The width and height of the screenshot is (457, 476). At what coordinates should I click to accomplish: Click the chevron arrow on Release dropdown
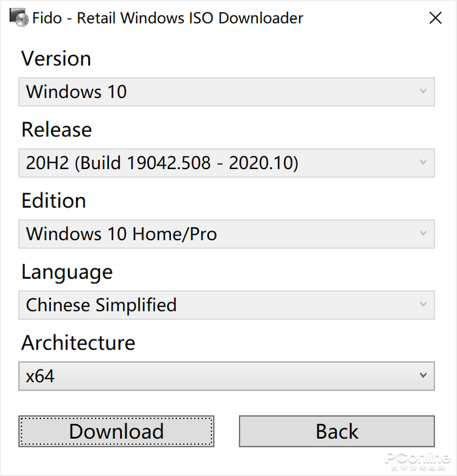(x=423, y=163)
